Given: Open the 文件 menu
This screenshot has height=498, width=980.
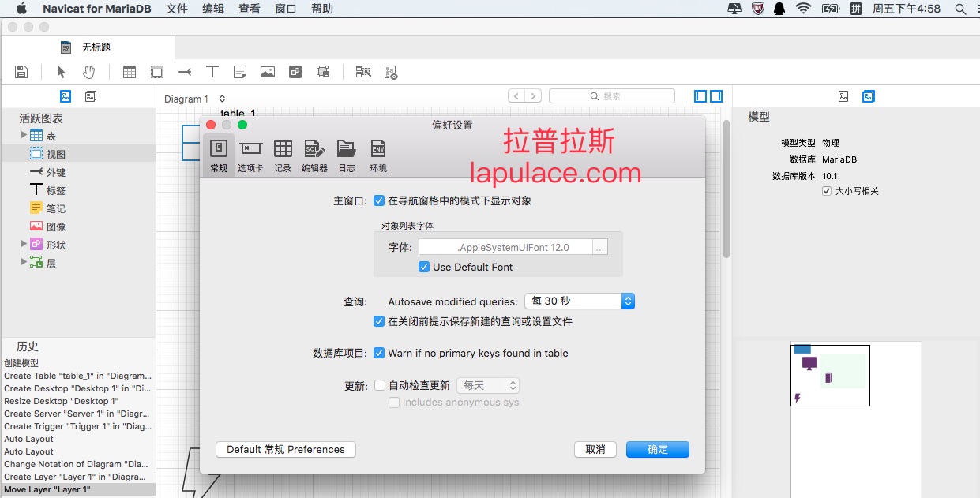Looking at the screenshot, I should [x=177, y=9].
